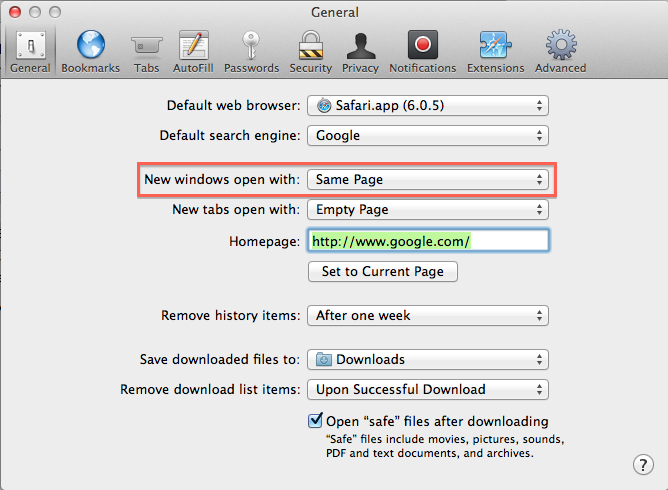Open the General preferences pane
Viewport: 668px width, 490px height.
(30, 52)
